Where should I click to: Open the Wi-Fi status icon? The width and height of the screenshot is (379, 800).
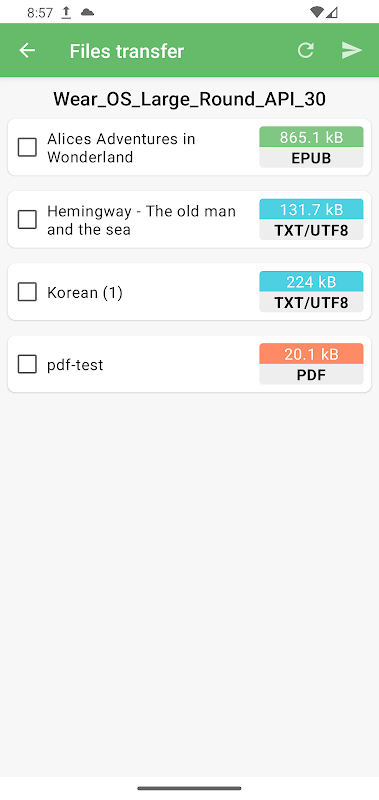point(317,12)
